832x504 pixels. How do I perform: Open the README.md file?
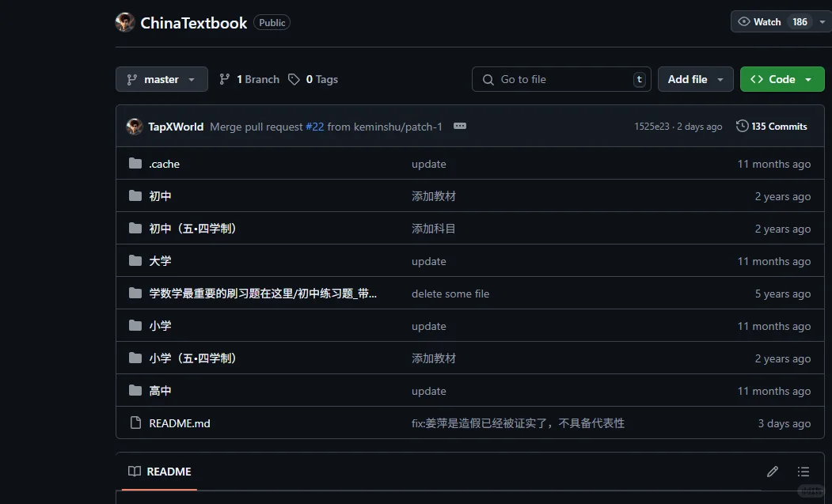click(180, 423)
